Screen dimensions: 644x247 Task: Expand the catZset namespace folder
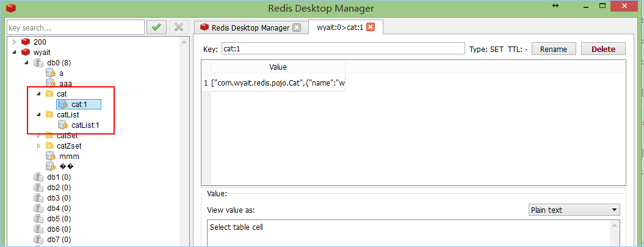[x=39, y=146]
